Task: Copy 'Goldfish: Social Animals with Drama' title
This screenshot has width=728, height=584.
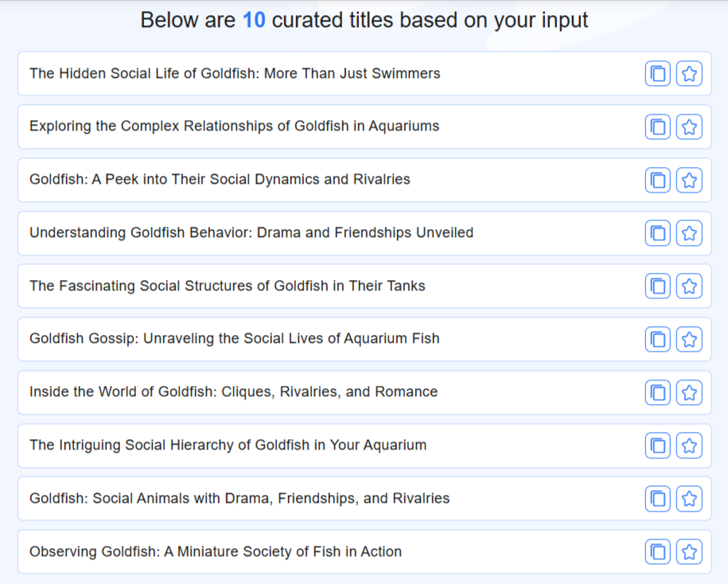Action: tap(657, 499)
